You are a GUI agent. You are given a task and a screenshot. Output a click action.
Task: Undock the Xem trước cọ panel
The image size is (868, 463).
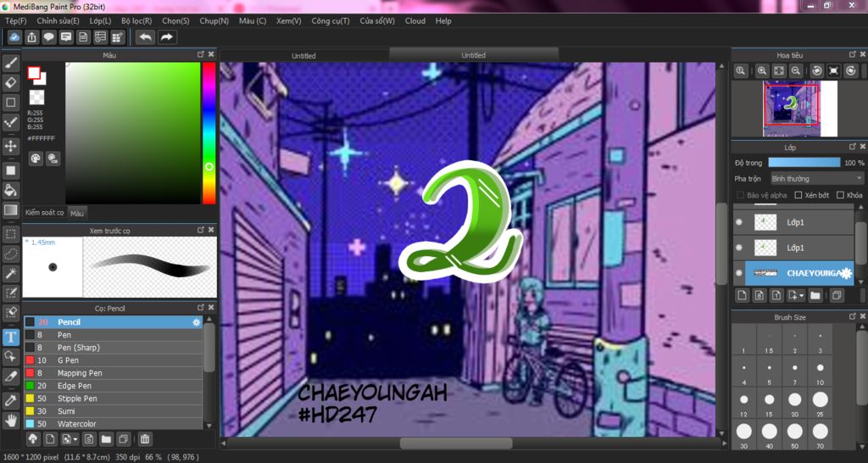pos(201,230)
